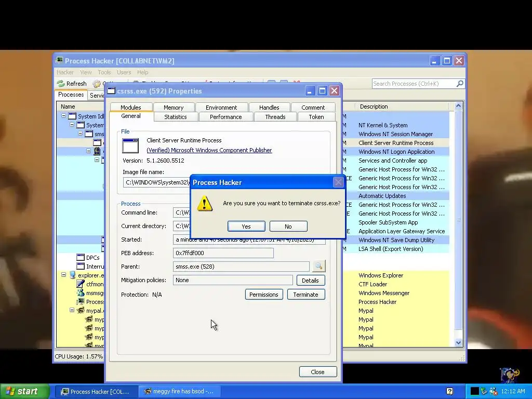Click the Permissions button
Image resolution: width=532 pixels, height=399 pixels.
tap(263, 295)
